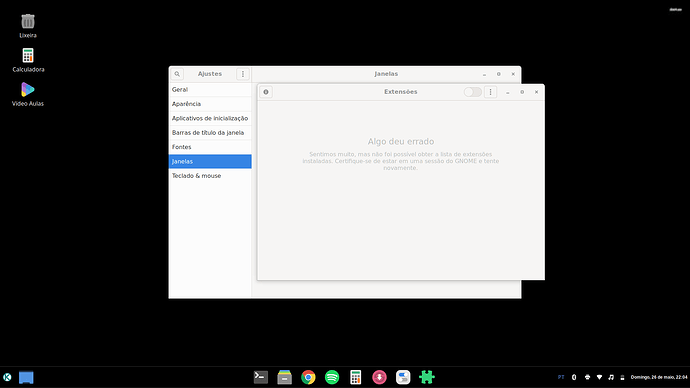Select Geral in the sidebar
690x388 pixels.
click(210, 89)
